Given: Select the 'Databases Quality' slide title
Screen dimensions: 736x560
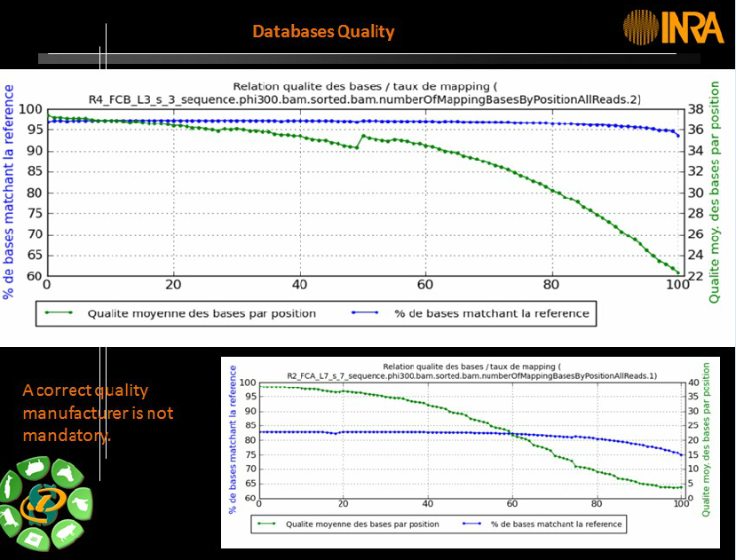Looking at the screenshot, I should coord(323,32).
